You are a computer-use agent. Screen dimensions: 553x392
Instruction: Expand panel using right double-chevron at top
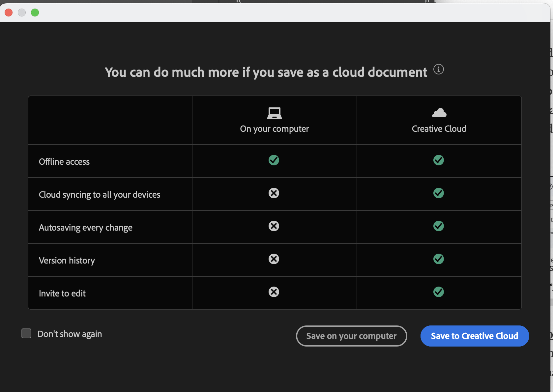click(x=427, y=1)
